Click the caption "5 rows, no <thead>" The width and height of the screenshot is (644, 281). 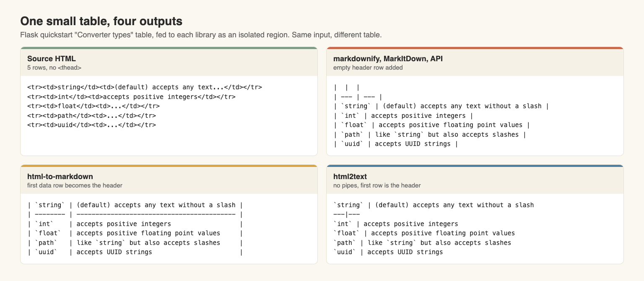tap(54, 68)
